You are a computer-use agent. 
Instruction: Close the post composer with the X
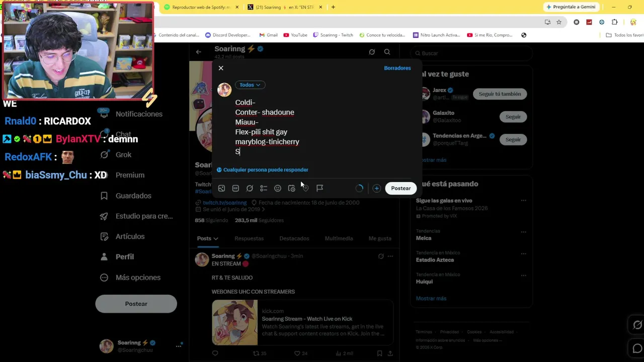(221, 68)
